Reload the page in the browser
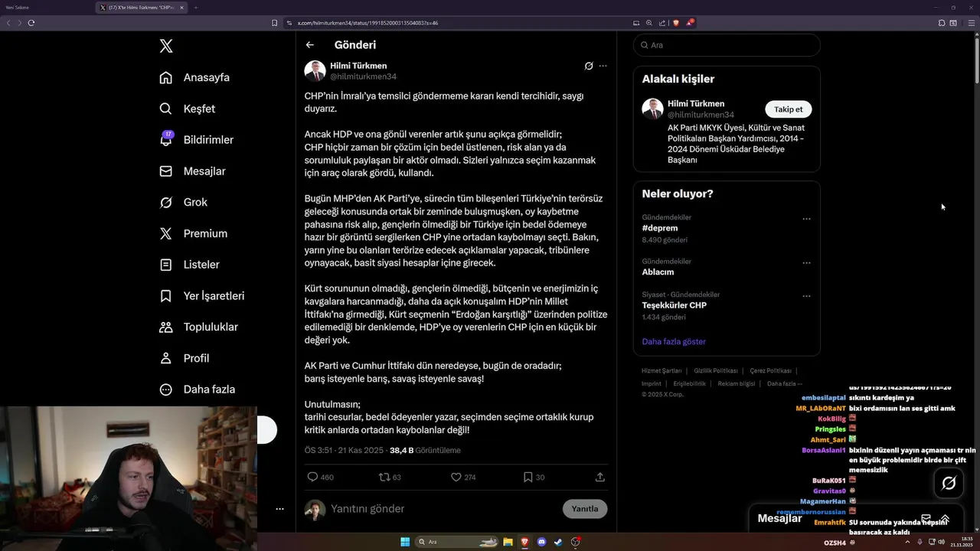The width and height of the screenshot is (980, 551). coord(31,23)
